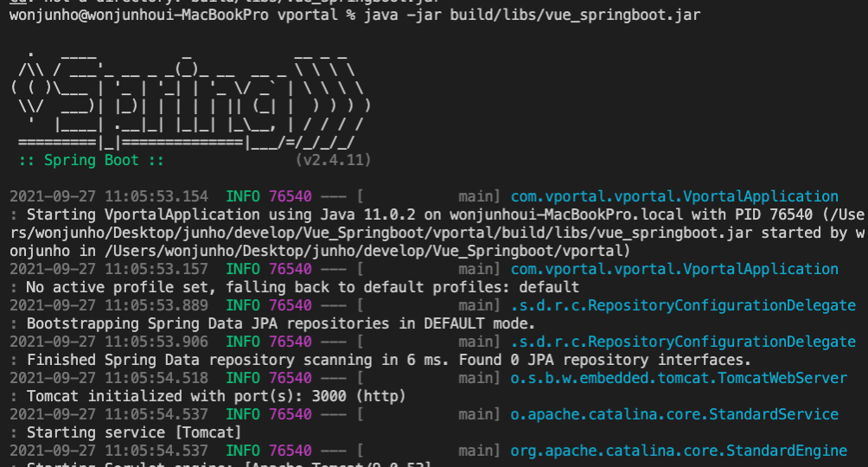Click the shell prompt "wonjunho@wonjunhoui-MacBookPro"

[139, 15]
